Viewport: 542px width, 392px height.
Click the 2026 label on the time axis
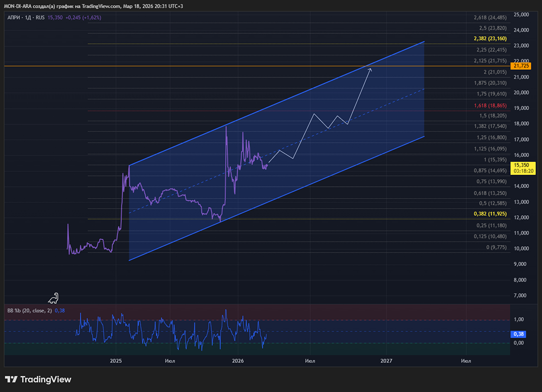click(x=238, y=361)
